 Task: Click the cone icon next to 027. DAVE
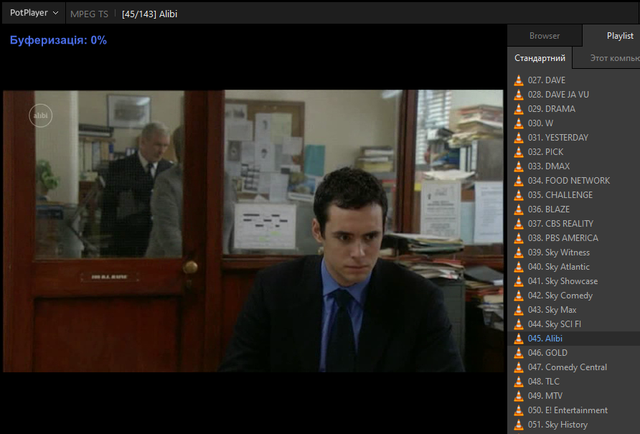[x=518, y=80]
